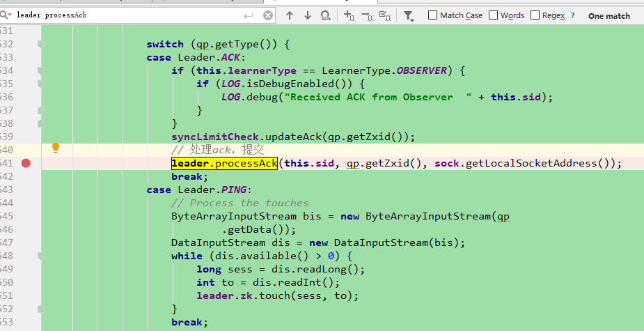Click LOG.isDebugEnabled() call

point(287,84)
